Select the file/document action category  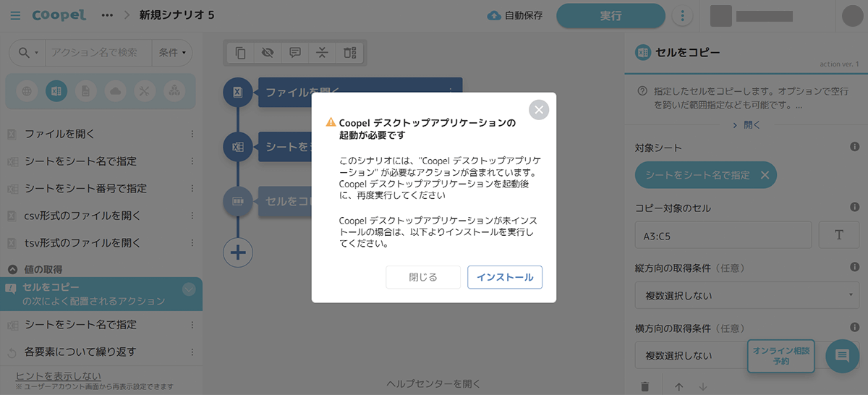pos(85,91)
